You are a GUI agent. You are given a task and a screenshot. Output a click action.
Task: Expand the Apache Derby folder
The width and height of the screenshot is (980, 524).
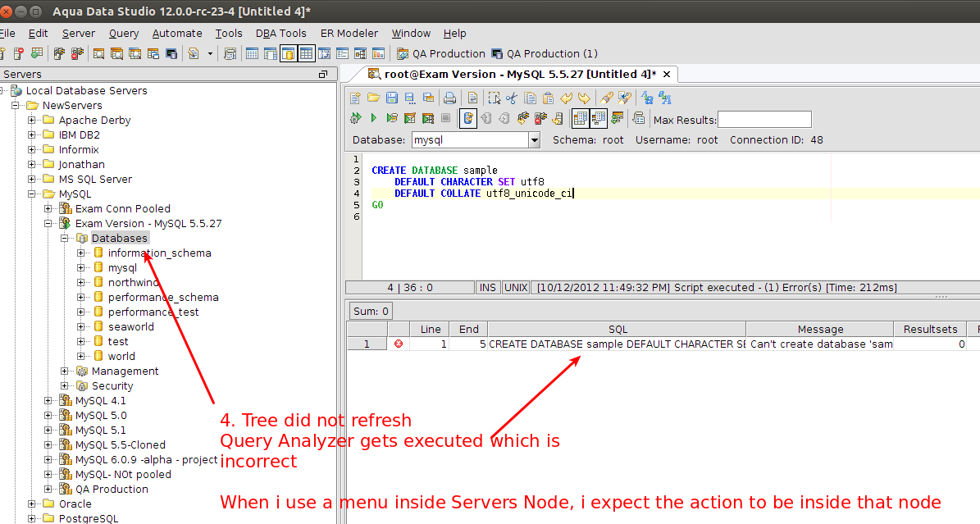coord(32,120)
